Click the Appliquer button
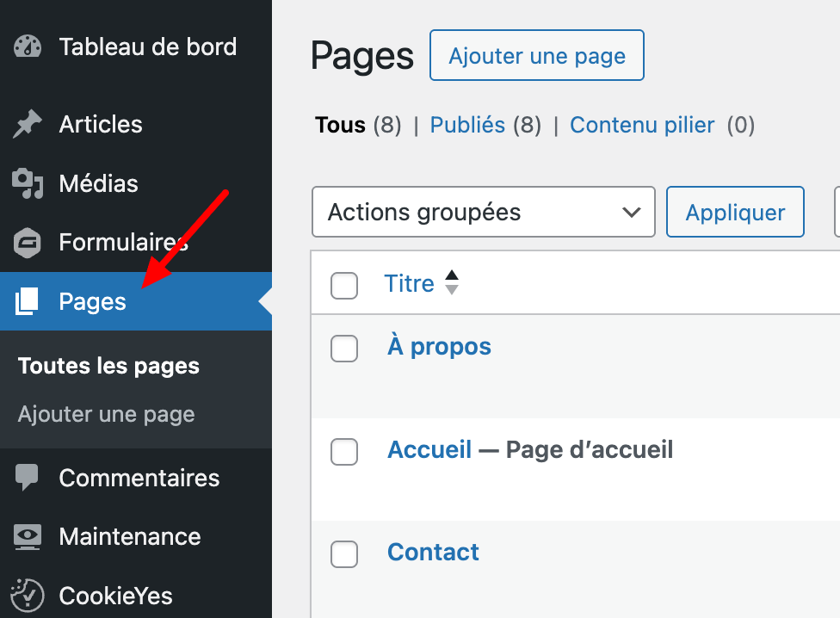This screenshot has width=840, height=618. click(x=735, y=212)
